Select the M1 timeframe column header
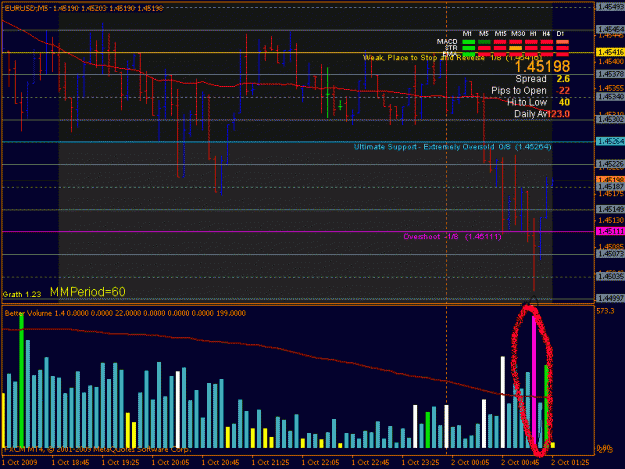The height and width of the screenshot is (469, 625). pyautogui.click(x=468, y=34)
